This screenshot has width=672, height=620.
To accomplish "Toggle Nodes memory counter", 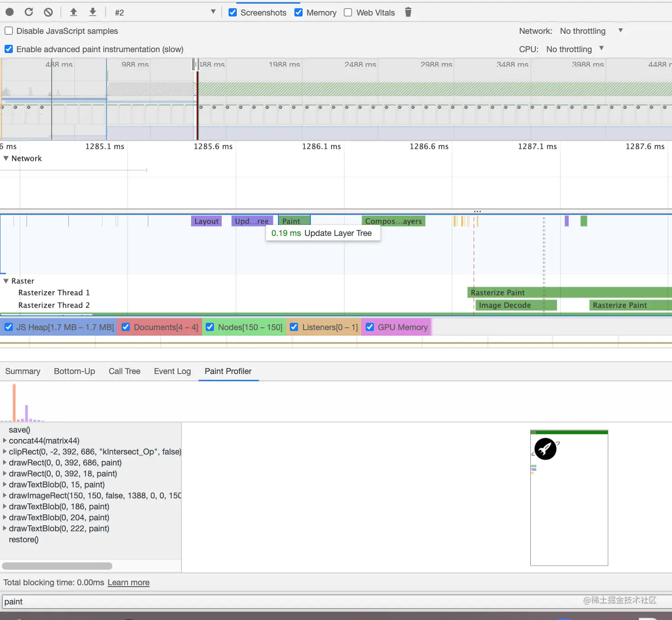I will pyautogui.click(x=210, y=327).
